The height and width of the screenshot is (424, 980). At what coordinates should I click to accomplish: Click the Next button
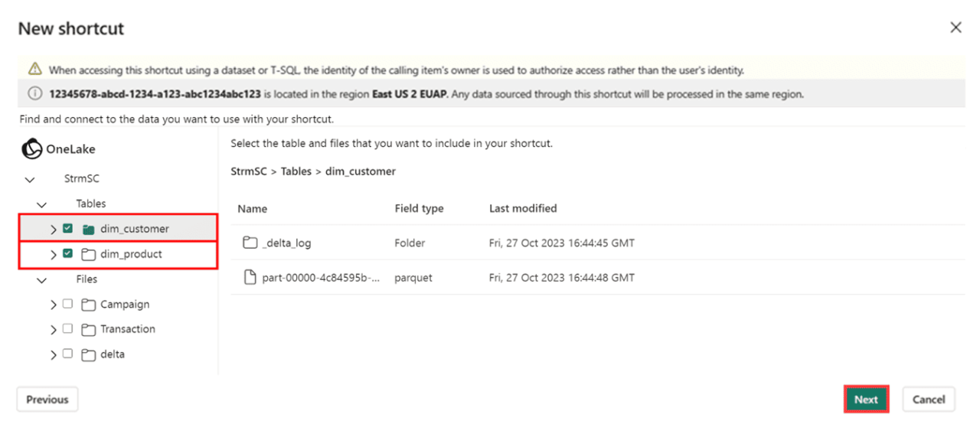(866, 400)
